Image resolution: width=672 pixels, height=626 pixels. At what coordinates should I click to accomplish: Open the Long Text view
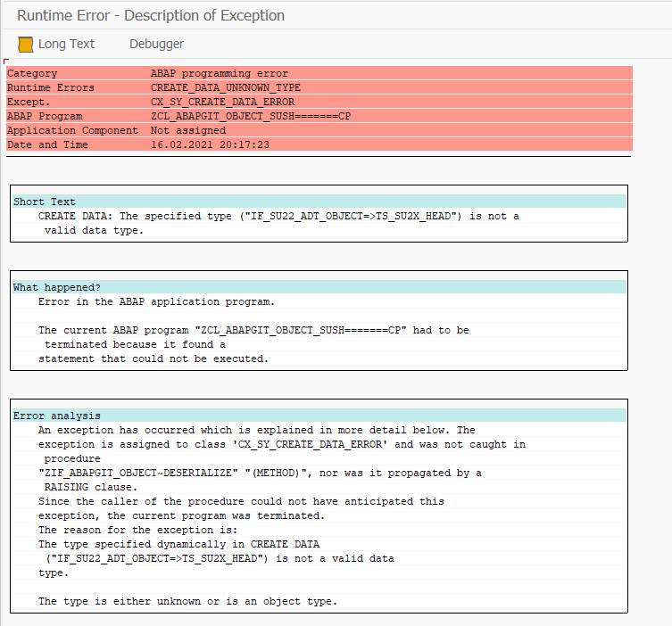pyautogui.click(x=66, y=44)
